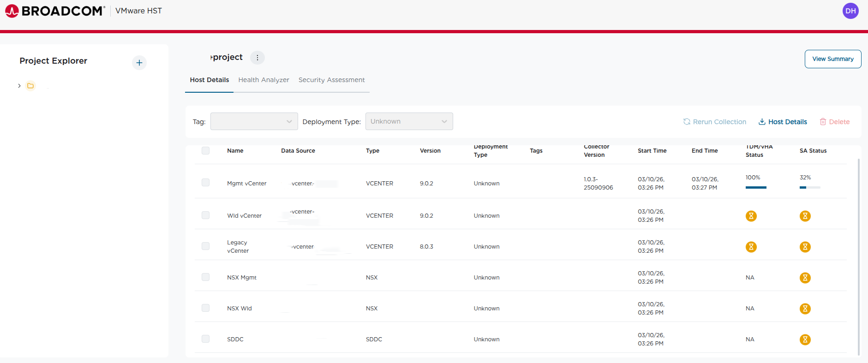Click NSX Mgmt SA Status hourglass icon

(805, 278)
